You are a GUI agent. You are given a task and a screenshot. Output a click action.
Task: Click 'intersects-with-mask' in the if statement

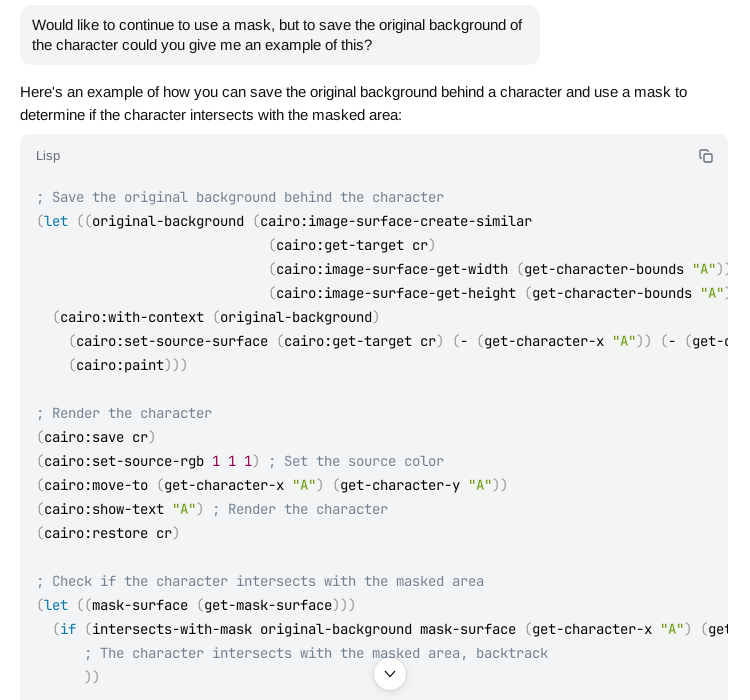(x=172, y=629)
